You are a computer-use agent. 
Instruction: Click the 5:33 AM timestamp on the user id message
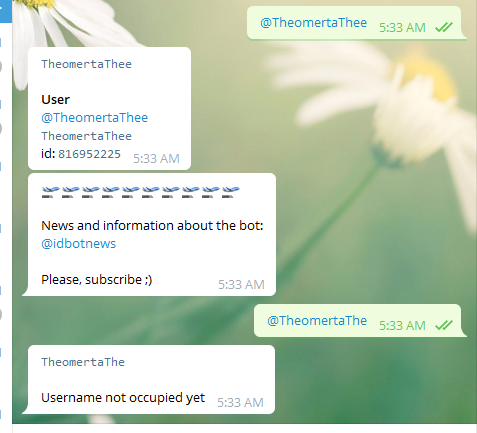point(156,159)
